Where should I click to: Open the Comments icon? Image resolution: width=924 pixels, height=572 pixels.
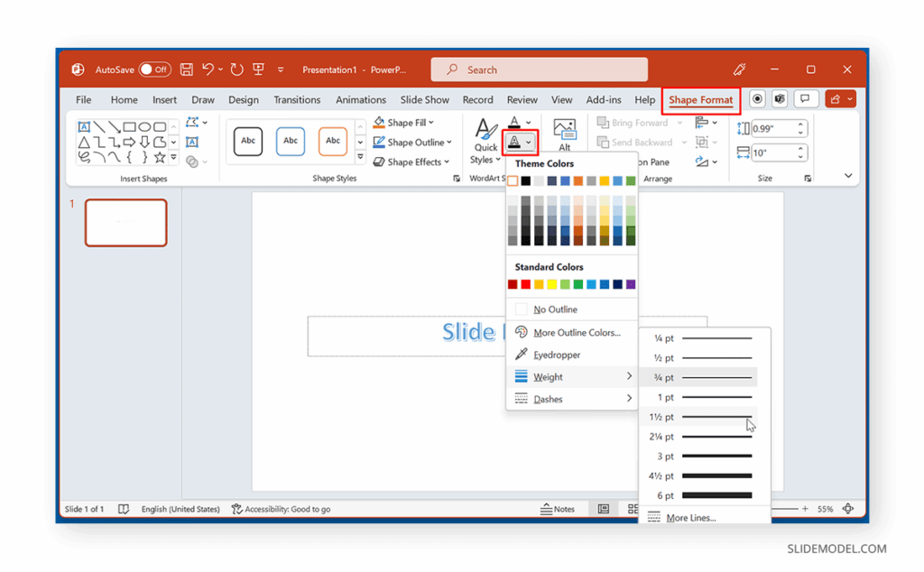point(805,99)
